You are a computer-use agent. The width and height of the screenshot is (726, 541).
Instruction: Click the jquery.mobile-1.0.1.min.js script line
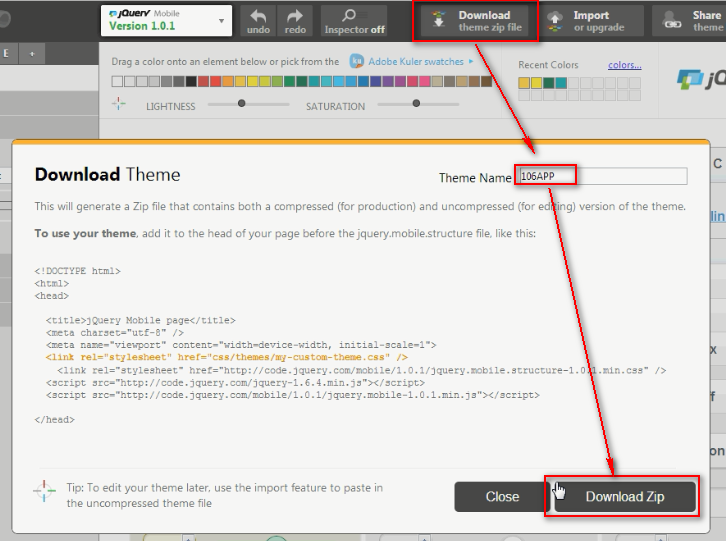pos(293,395)
